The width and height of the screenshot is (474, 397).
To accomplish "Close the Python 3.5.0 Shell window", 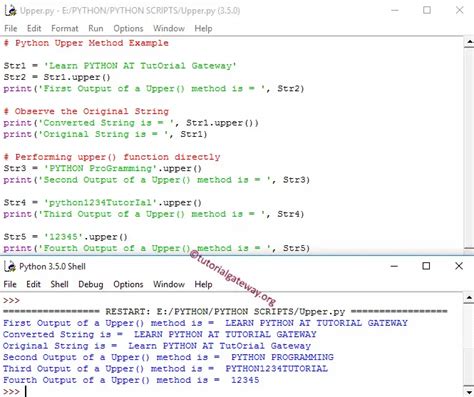I will coord(459,266).
